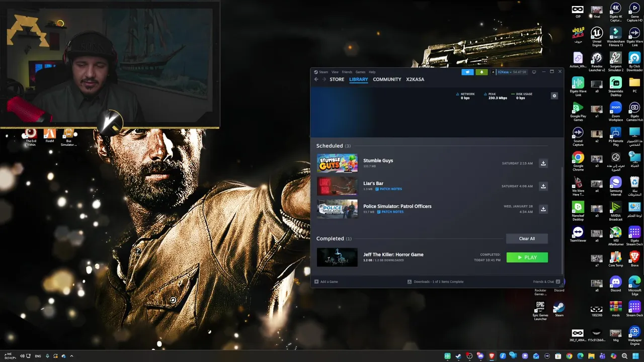Switch Steam to Big Picture mode
The height and width of the screenshot is (362, 644).
(534, 72)
